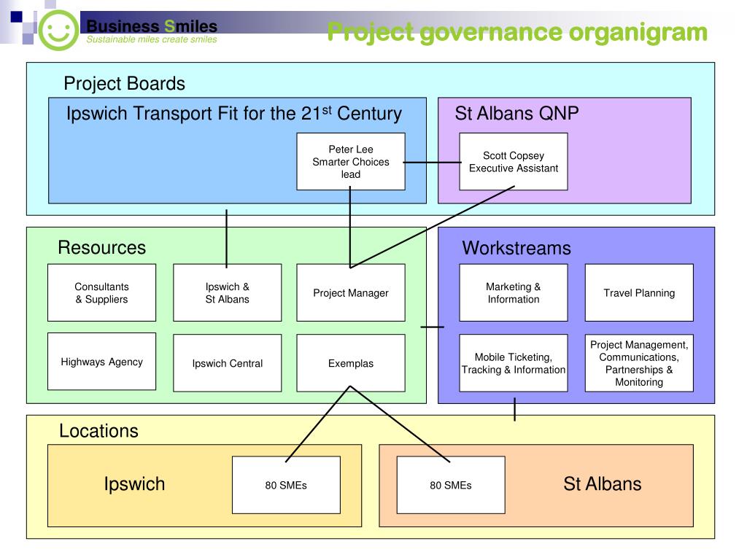The image size is (747, 560).
Task: Select Project Management, Communications, Partnerships & Monitoring box
Action: [x=639, y=363]
